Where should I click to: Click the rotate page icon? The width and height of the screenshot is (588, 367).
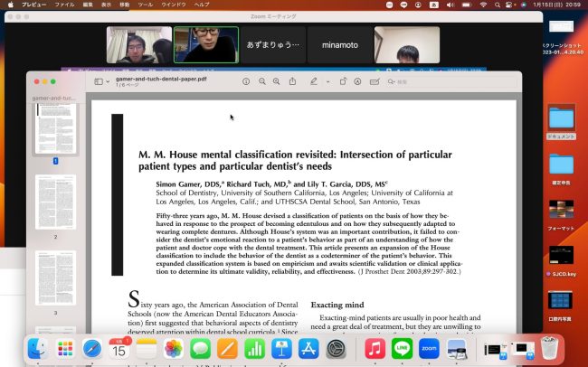coord(342,81)
